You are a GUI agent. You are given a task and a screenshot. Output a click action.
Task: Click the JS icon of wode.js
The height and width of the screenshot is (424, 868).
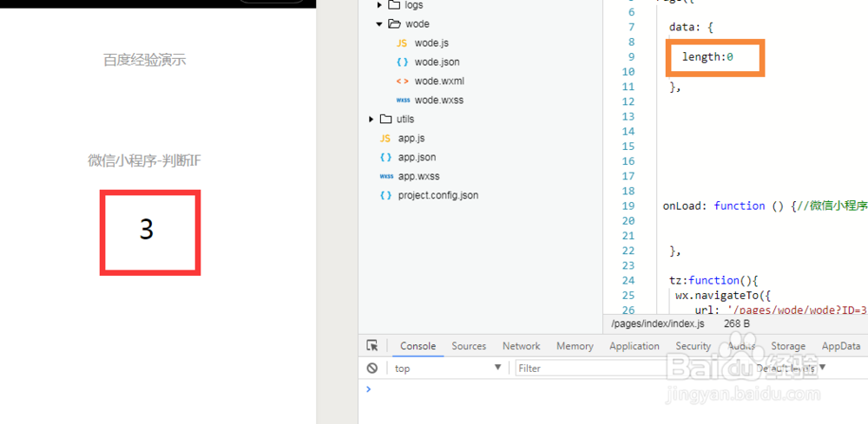402,43
